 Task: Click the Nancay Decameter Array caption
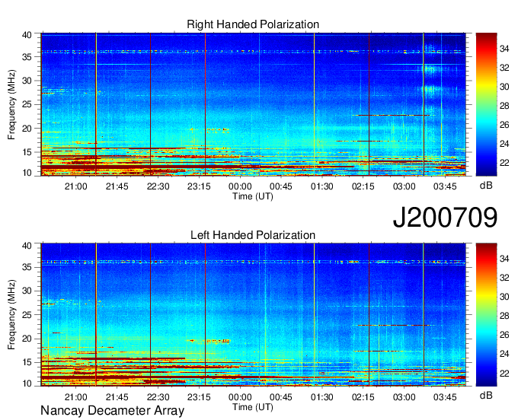(x=112, y=411)
